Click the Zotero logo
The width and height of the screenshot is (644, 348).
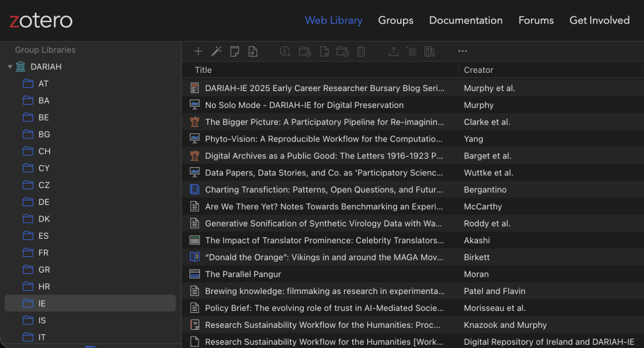point(41,20)
